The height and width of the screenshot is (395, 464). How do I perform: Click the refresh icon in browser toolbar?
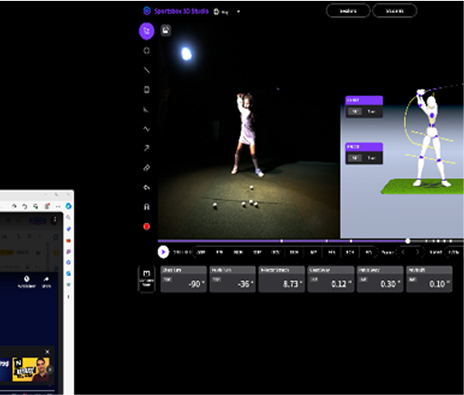pos(25,206)
